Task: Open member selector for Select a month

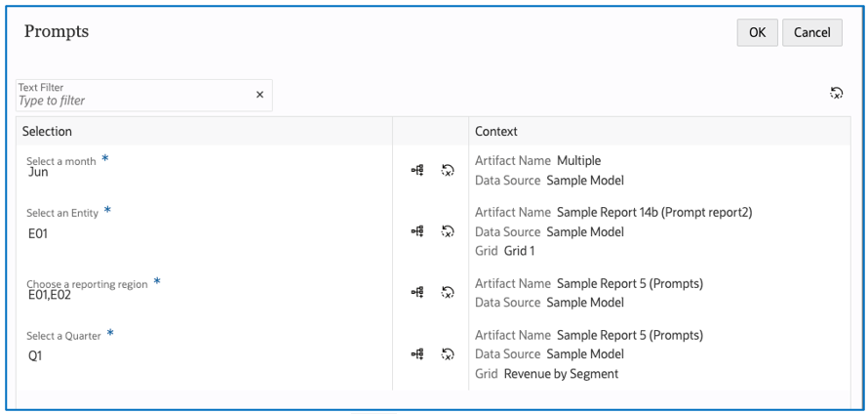Action: [417, 171]
